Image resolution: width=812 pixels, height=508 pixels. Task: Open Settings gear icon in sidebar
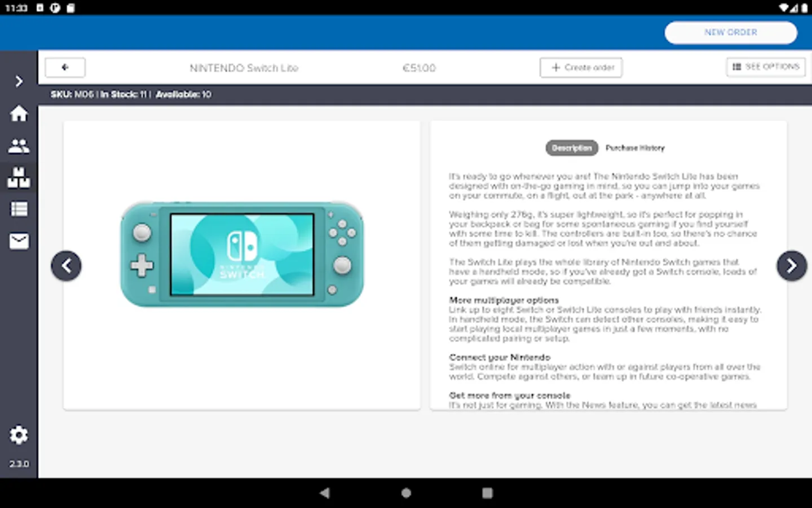19,435
